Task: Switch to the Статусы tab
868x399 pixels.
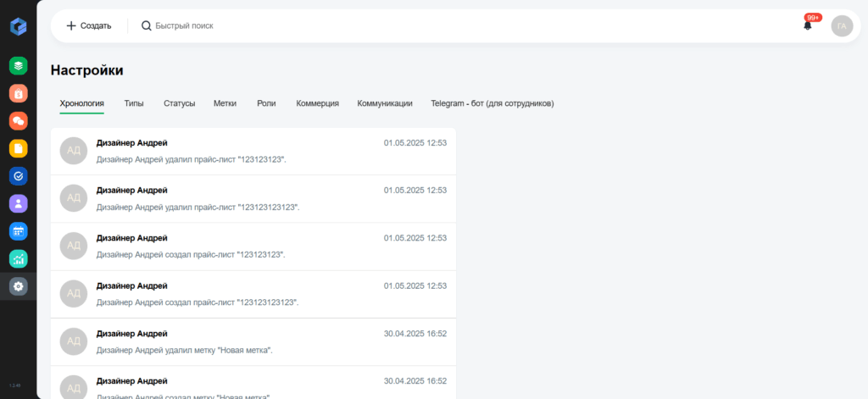Action: (x=180, y=103)
